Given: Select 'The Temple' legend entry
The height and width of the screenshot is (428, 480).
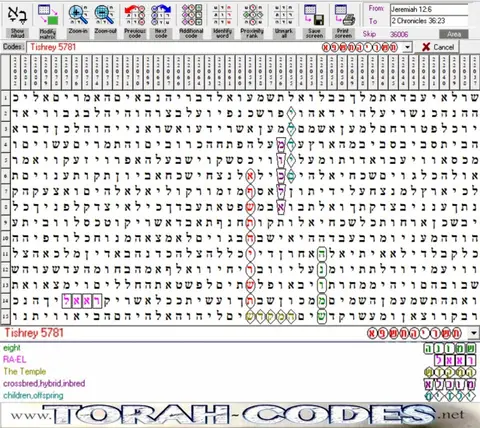Looking at the screenshot, I should coord(25,371).
